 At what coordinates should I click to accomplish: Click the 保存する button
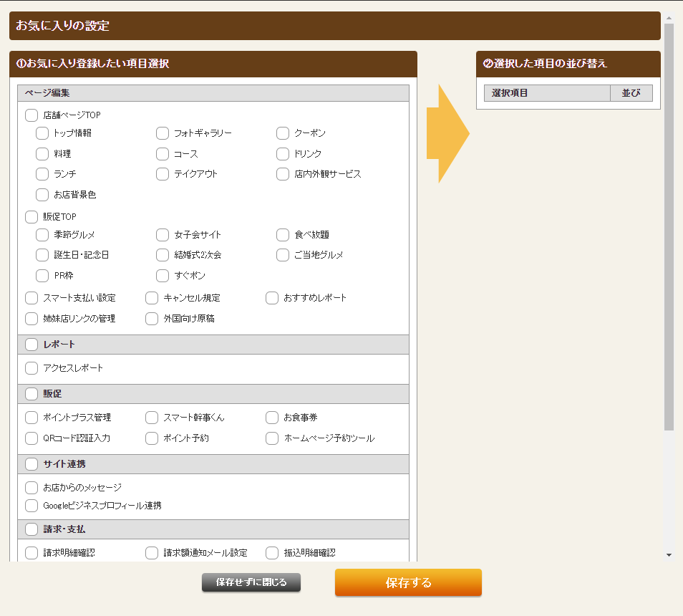coord(408,582)
